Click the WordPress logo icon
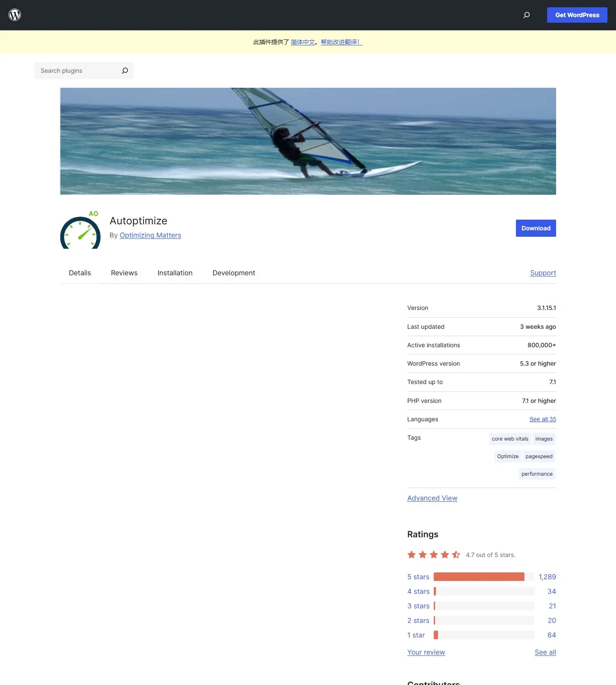This screenshot has height=685, width=616. (x=15, y=15)
